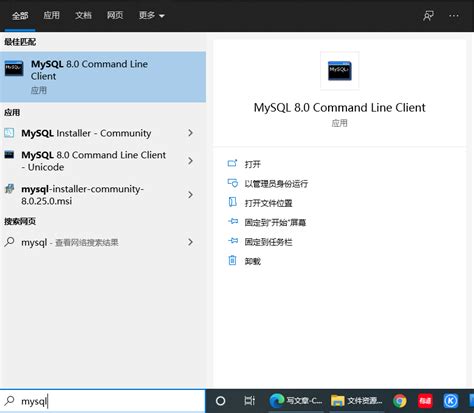Open Cortana circle on the taskbar
Viewport: 474px width, 413px height.
(220, 401)
